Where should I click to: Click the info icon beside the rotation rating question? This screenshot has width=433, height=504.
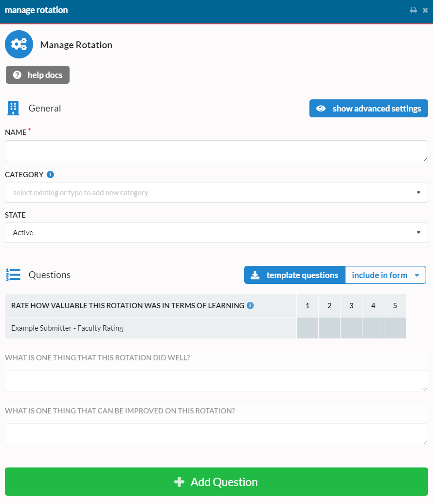point(250,305)
